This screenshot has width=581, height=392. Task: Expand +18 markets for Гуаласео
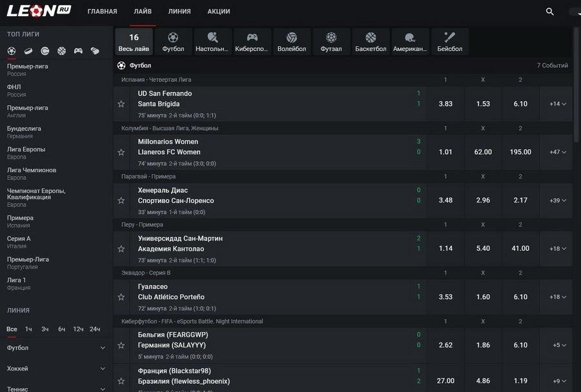tap(558, 297)
